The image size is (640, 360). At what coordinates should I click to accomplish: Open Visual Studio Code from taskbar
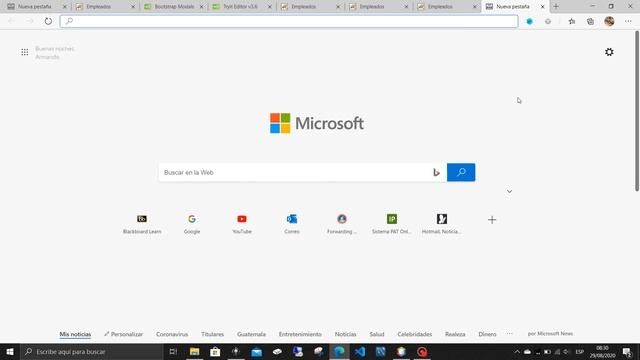(x=360, y=351)
